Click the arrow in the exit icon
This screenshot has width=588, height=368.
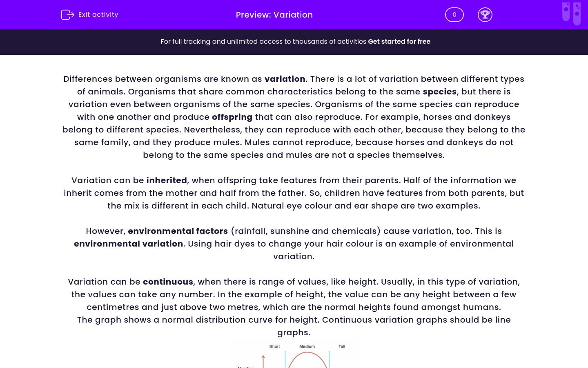70,14
